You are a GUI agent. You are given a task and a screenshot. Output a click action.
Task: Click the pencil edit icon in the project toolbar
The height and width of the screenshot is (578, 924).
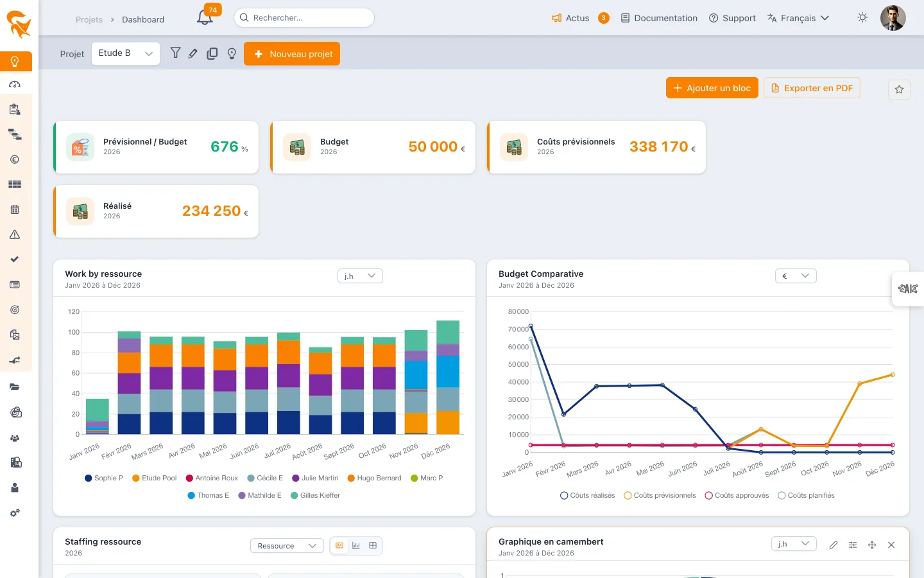click(x=193, y=54)
